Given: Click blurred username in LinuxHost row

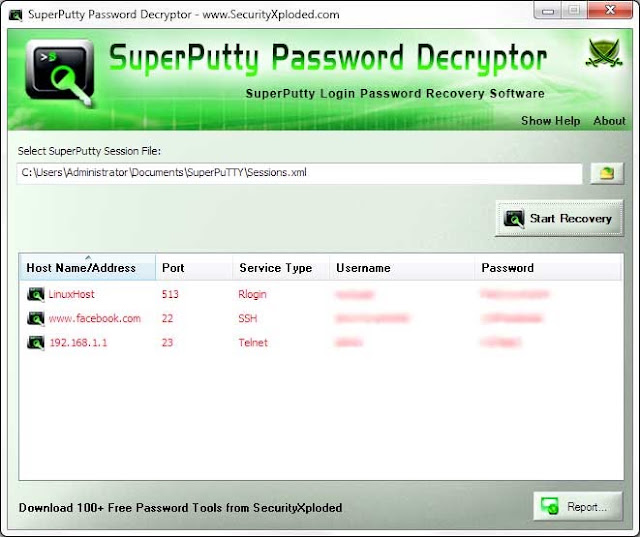Looking at the screenshot, I should tap(355, 294).
